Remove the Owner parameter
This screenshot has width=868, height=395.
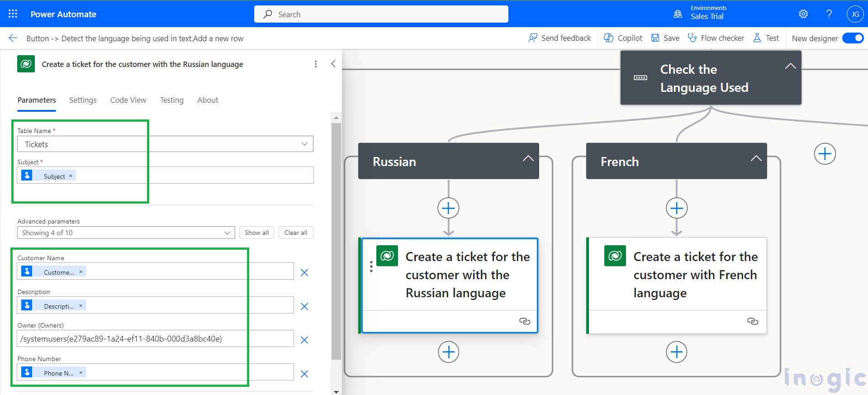tap(304, 340)
